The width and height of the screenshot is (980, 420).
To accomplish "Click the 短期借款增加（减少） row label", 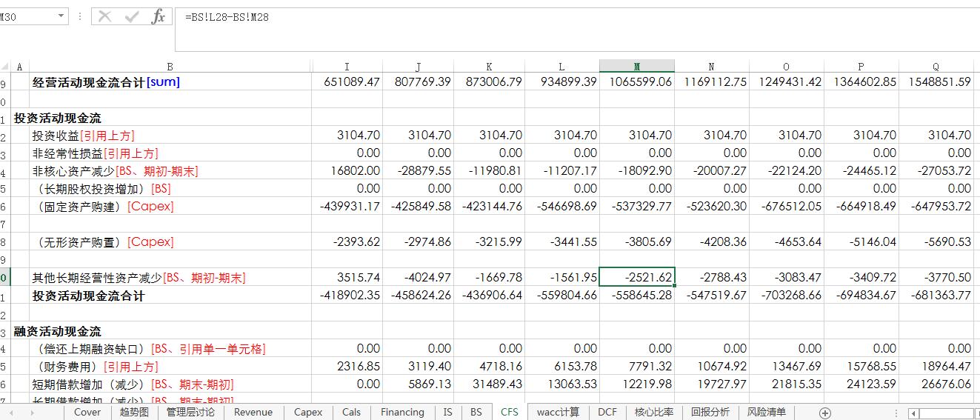I will [133, 384].
